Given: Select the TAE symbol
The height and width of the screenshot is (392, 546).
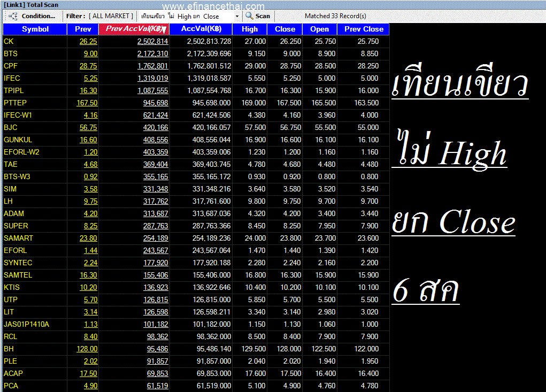Looking at the screenshot, I should (x=11, y=164).
